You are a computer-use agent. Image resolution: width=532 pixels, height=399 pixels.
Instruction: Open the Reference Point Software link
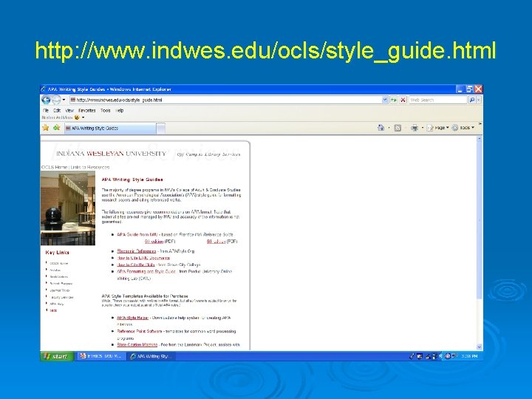pos(140,331)
